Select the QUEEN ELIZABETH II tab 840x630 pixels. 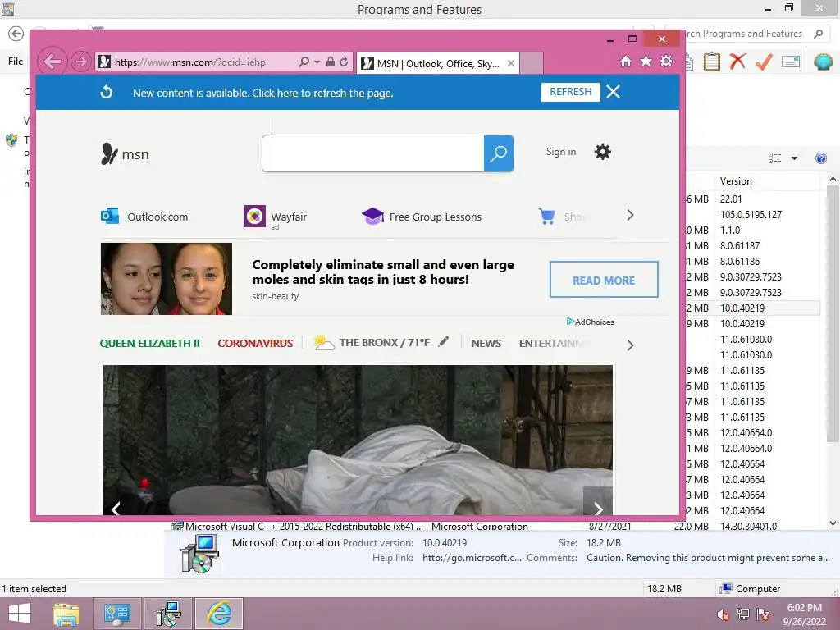149,344
